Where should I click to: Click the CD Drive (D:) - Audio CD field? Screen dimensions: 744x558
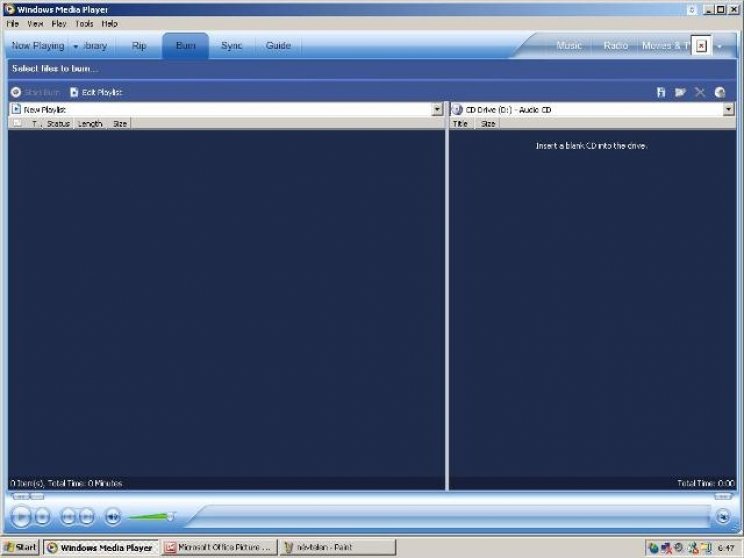pos(592,110)
